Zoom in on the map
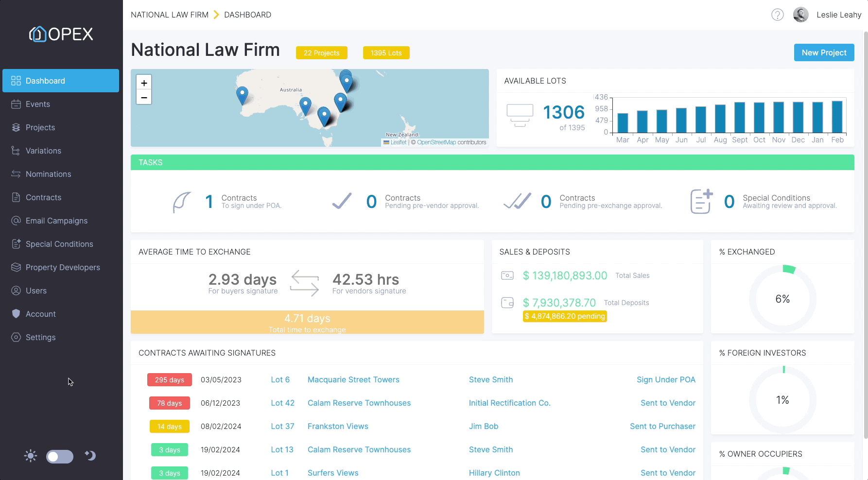This screenshot has height=480, width=868. [144, 83]
